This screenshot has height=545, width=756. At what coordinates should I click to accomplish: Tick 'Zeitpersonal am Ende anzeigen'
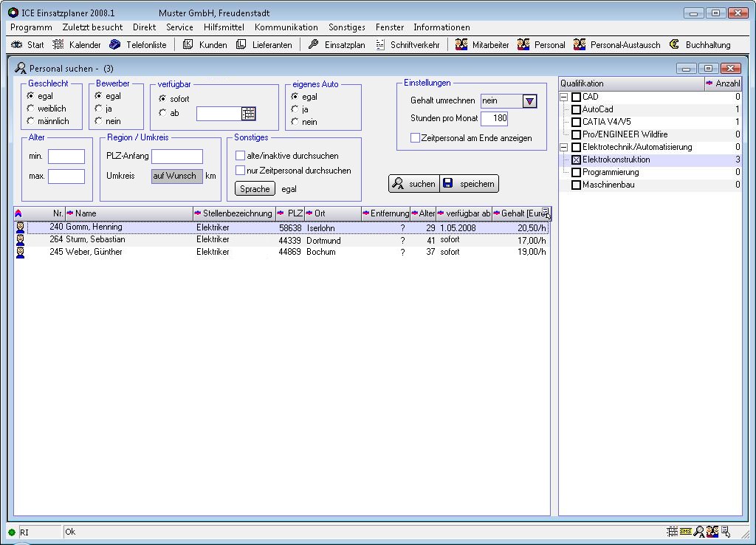[x=415, y=138]
